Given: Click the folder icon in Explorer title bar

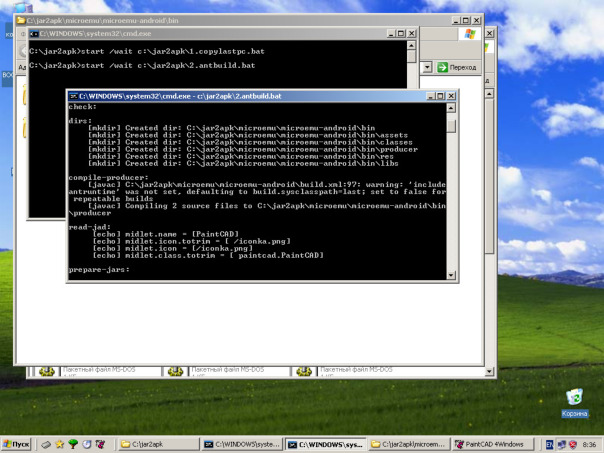Looking at the screenshot, I should pyautogui.click(x=20, y=19).
